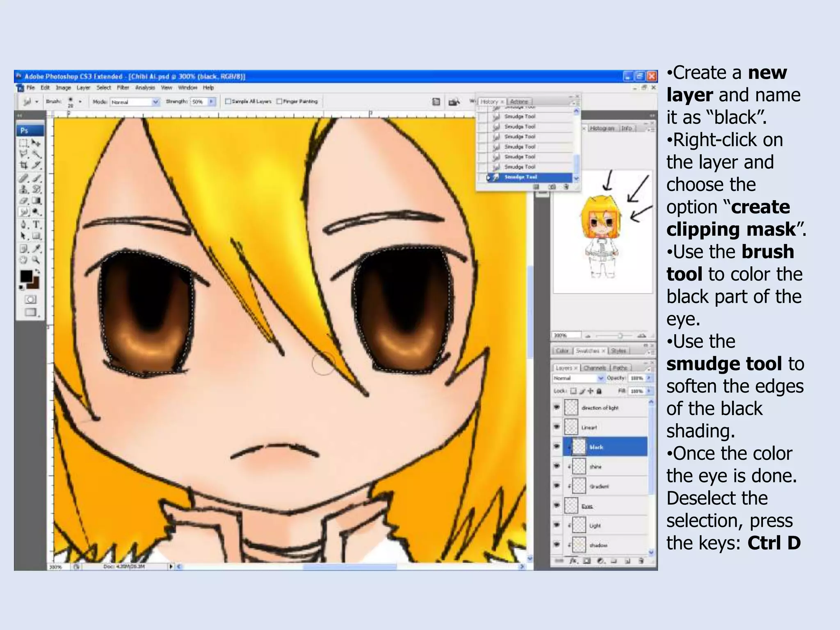
Task: Add layer mask in Layers panel
Action: [x=587, y=561]
